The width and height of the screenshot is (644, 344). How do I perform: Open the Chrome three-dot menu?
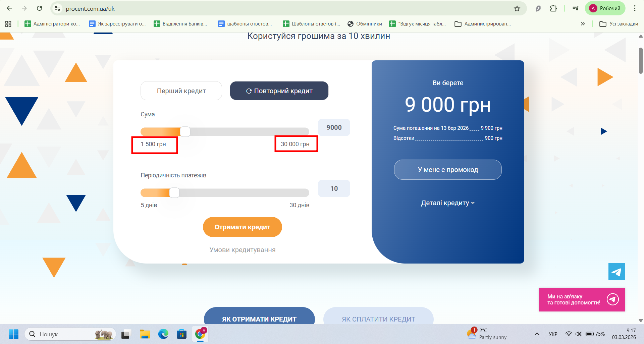[x=635, y=8]
